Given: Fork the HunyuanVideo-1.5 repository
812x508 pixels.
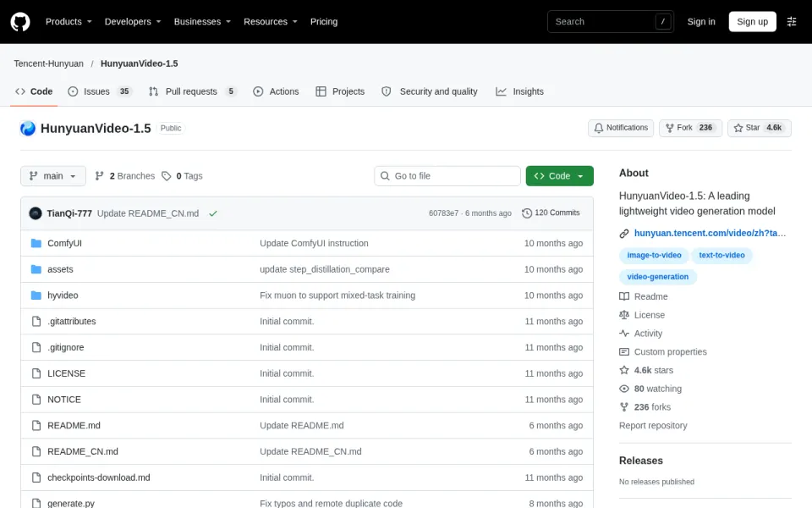Looking at the screenshot, I should tap(690, 128).
